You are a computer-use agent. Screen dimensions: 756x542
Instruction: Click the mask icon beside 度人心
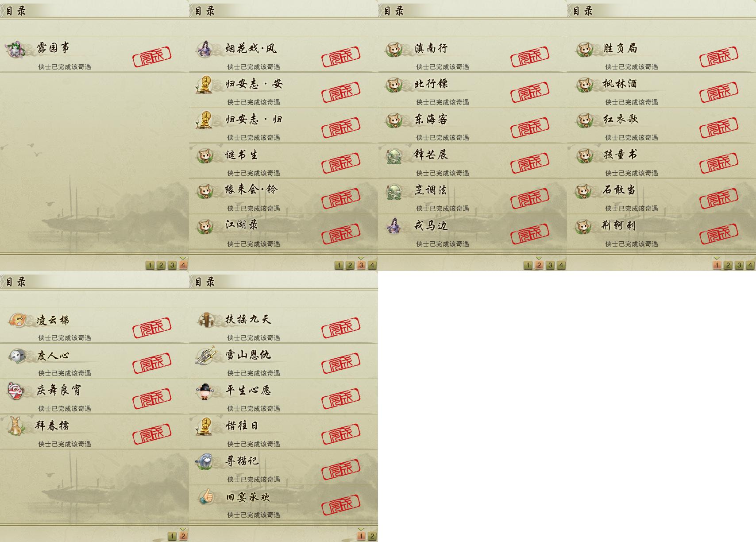(15, 356)
